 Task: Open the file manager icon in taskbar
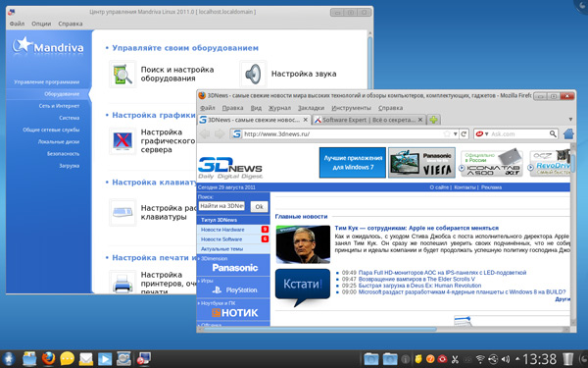pos(29,359)
